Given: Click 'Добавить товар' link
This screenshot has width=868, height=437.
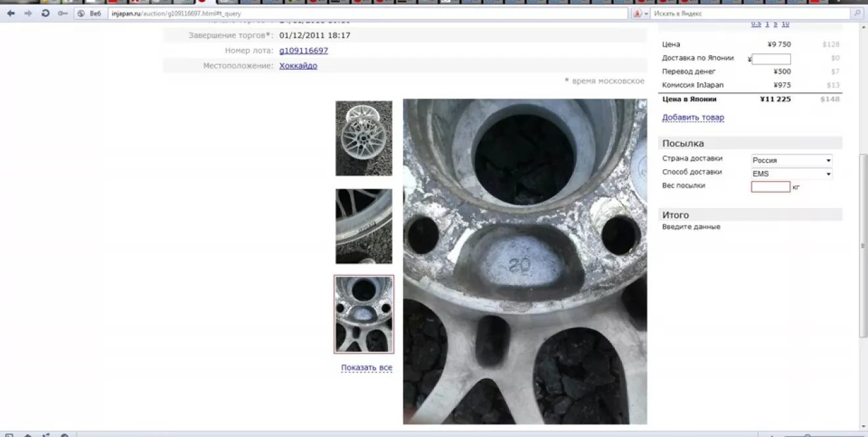Looking at the screenshot, I should click(x=693, y=118).
